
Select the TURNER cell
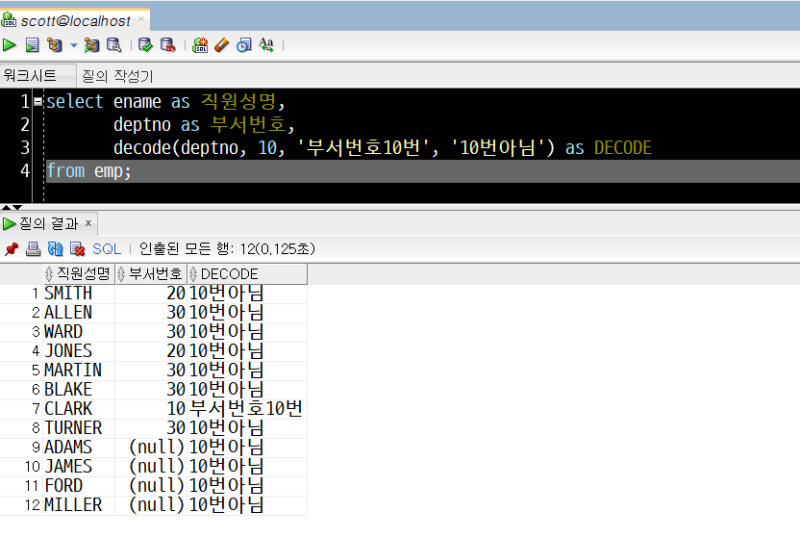coord(79,428)
